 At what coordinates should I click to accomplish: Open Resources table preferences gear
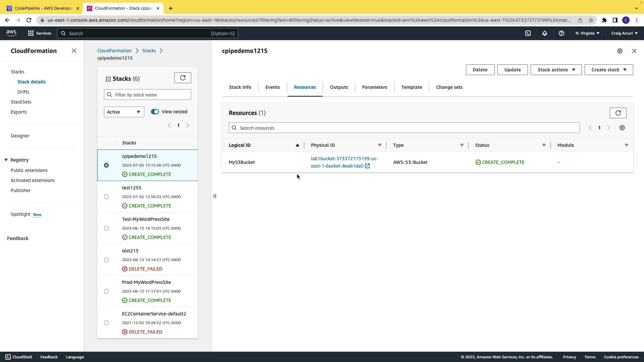point(622,128)
